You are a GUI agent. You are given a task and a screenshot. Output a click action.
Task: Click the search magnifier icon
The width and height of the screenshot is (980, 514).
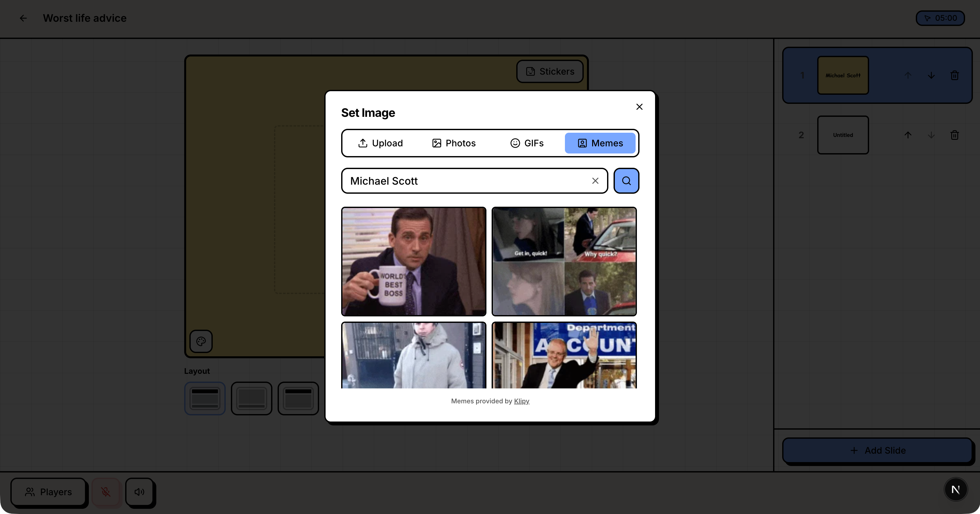pos(626,181)
